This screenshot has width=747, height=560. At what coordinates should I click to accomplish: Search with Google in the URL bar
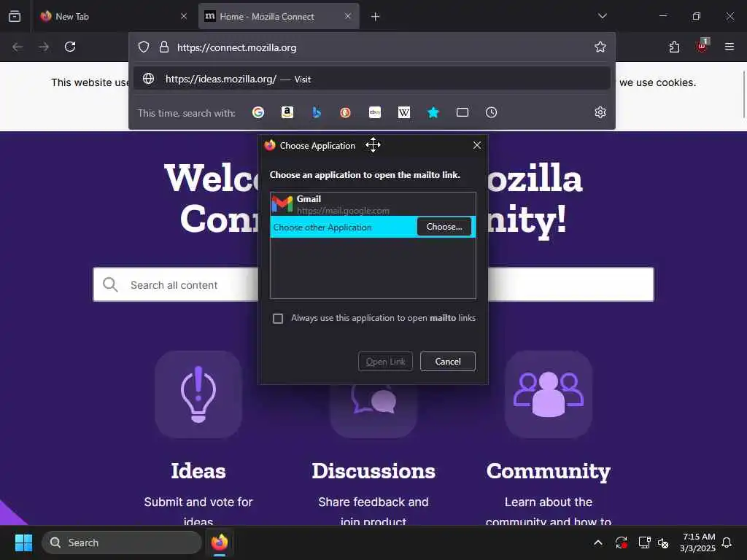pos(258,112)
